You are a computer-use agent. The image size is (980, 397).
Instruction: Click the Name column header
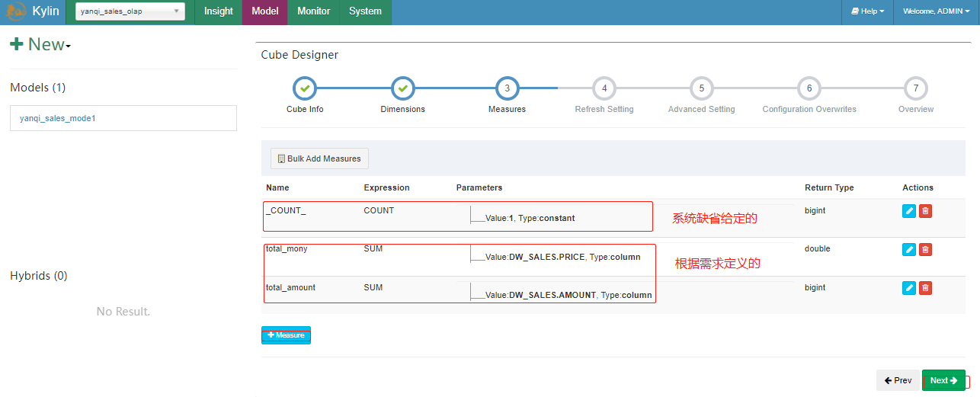point(277,187)
